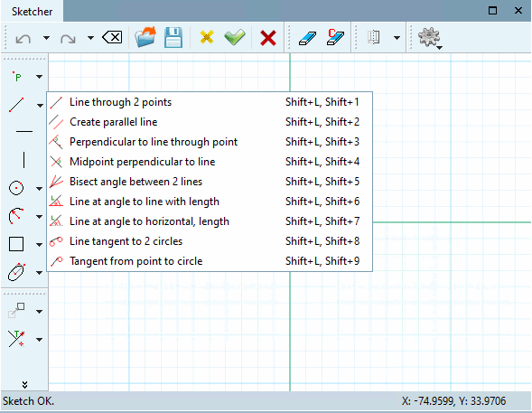
Task: Click the Sketcher tab title
Action: pyautogui.click(x=32, y=12)
